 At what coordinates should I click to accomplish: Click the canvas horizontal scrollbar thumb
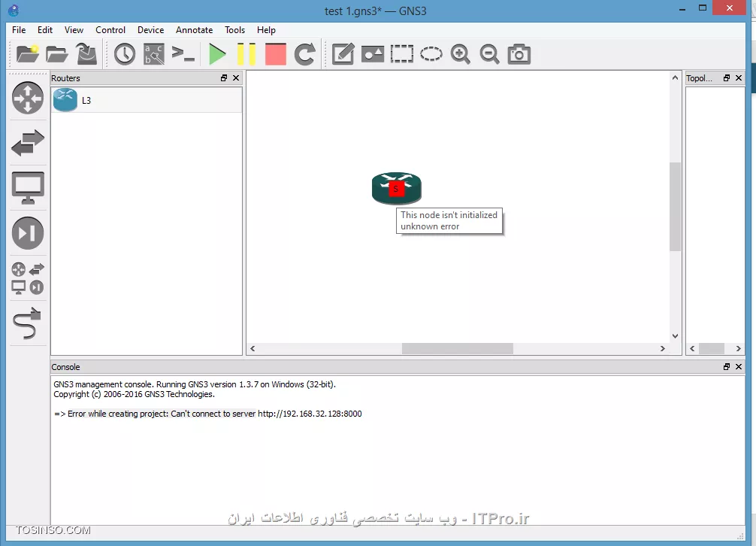tap(458, 348)
